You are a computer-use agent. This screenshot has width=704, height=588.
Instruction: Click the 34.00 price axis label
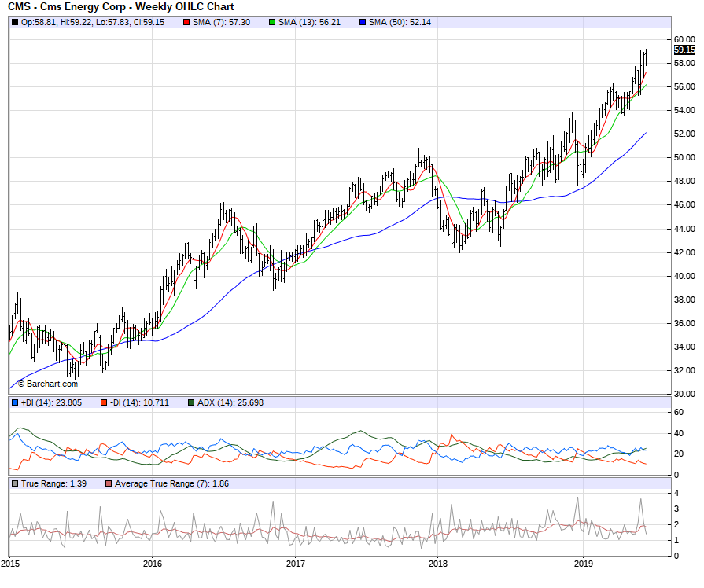point(684,347)
